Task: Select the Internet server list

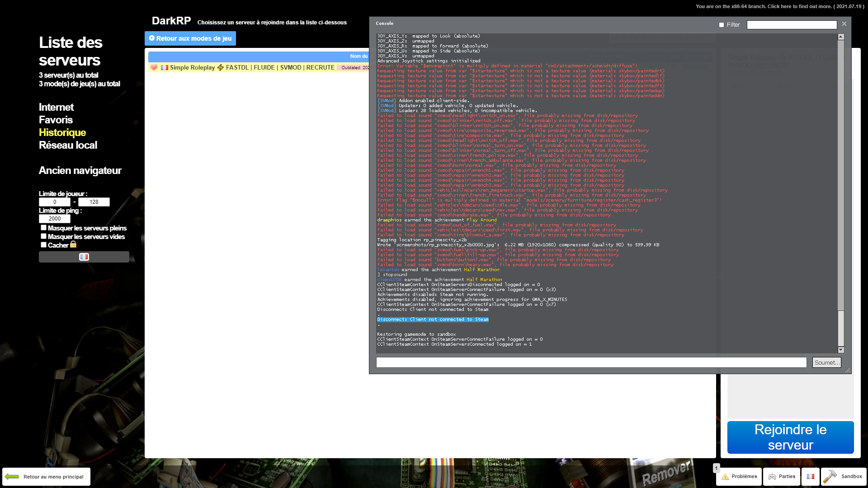Action: tap(56, 107)
